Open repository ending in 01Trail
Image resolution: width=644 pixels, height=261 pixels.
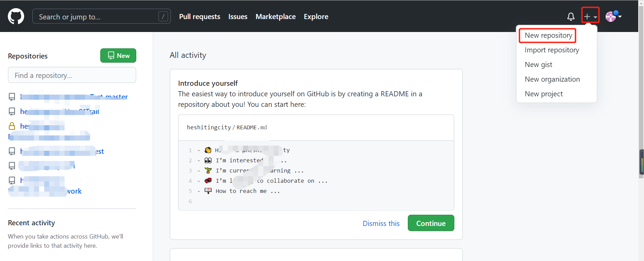click(59, 112)
